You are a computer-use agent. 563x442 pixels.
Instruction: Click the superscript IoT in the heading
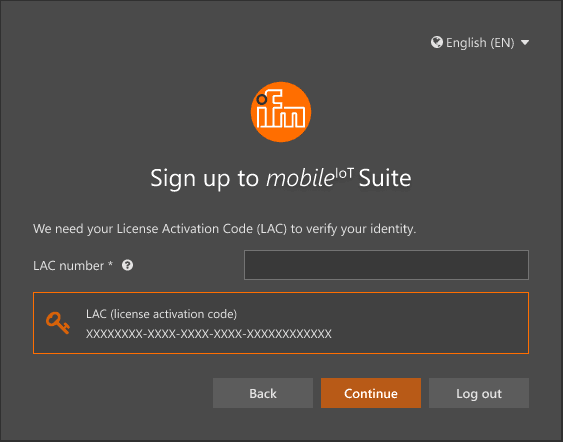pyautogui.click(x=344, y=173)
